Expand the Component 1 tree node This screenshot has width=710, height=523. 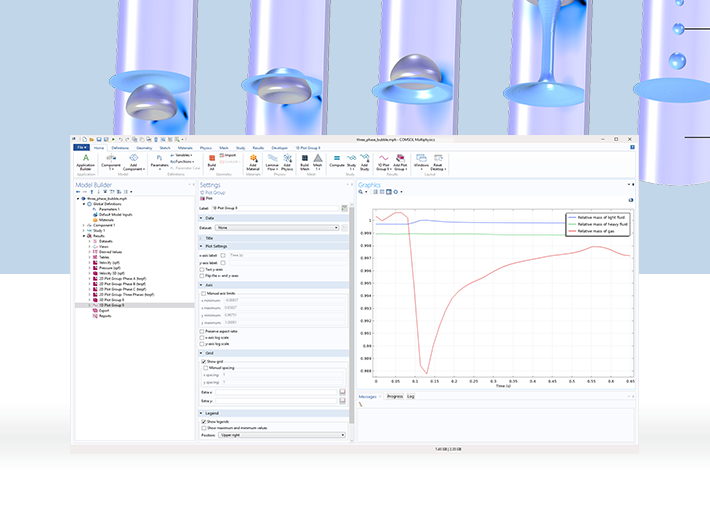click(x=84, y=225)
